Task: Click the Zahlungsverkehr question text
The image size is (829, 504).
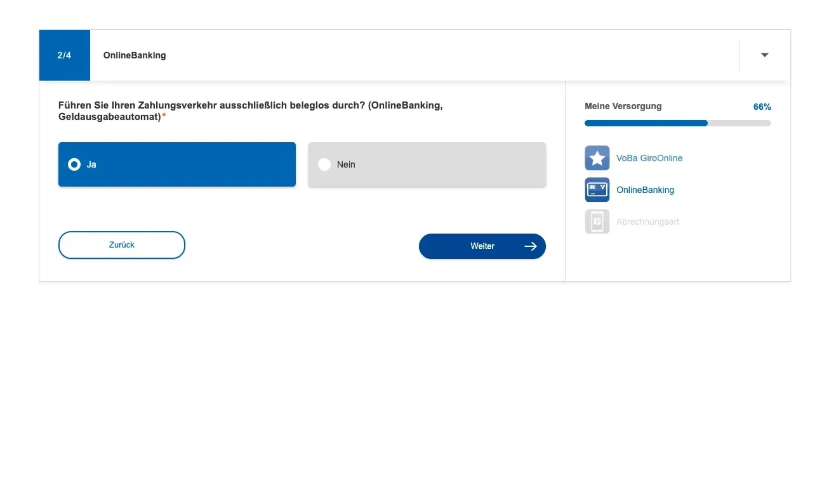Action: pos(251,111)
